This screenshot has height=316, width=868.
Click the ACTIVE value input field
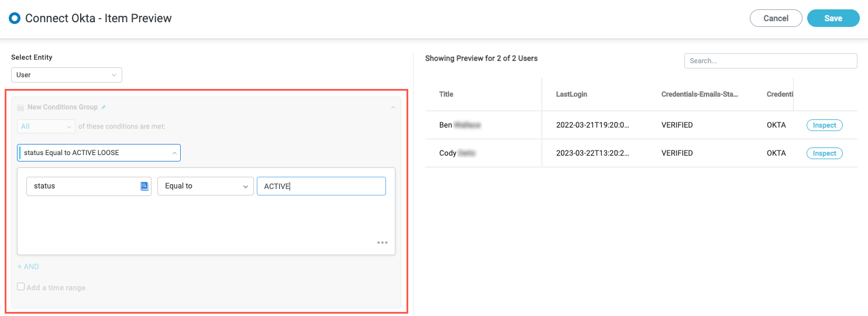click(x=321, y=186)
